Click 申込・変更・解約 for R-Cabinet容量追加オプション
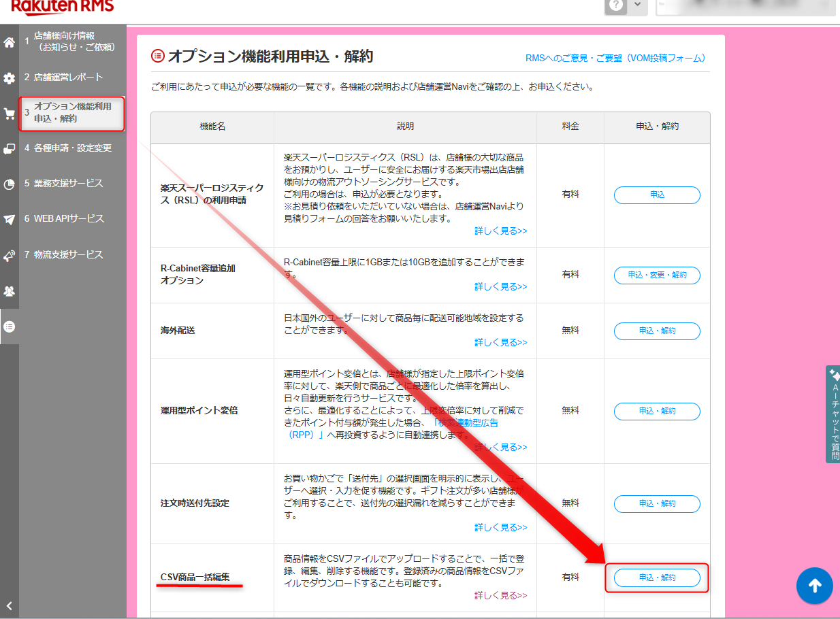 [657, 275]
